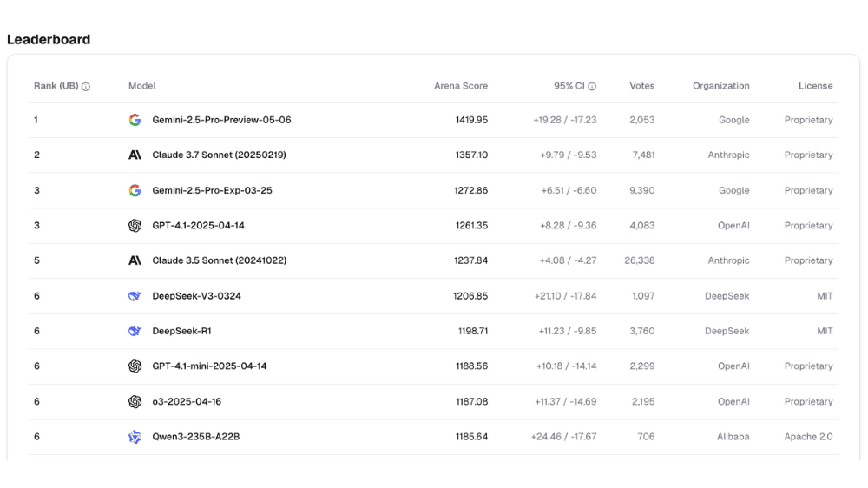Click OpenAI logo beside GPT-4.1-2025-04-14
Screen dimensions: 868x488
[135, 226]
